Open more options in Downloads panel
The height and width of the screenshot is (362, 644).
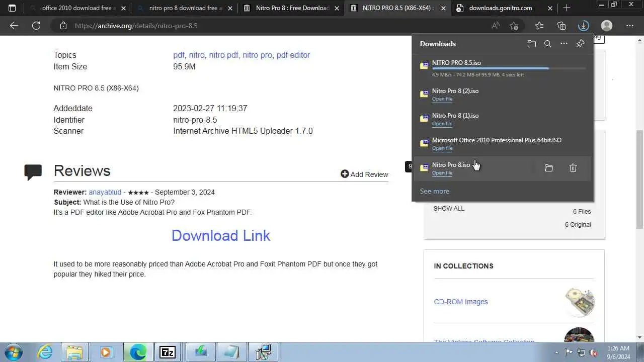(564, 44)
